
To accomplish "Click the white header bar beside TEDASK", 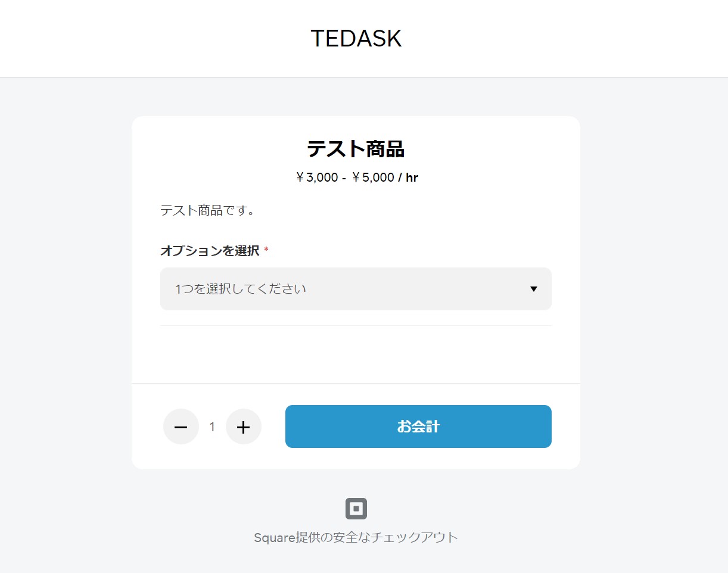I will click(566, 39).
